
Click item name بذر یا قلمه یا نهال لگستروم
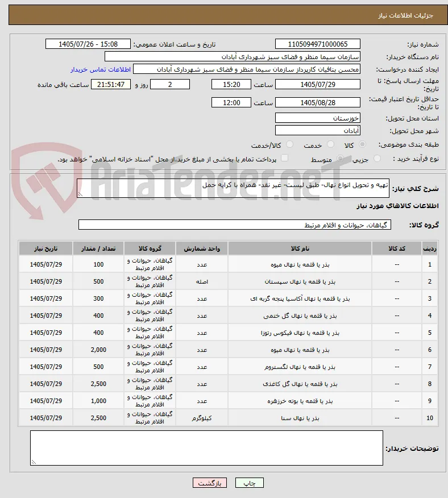point(300,367)
